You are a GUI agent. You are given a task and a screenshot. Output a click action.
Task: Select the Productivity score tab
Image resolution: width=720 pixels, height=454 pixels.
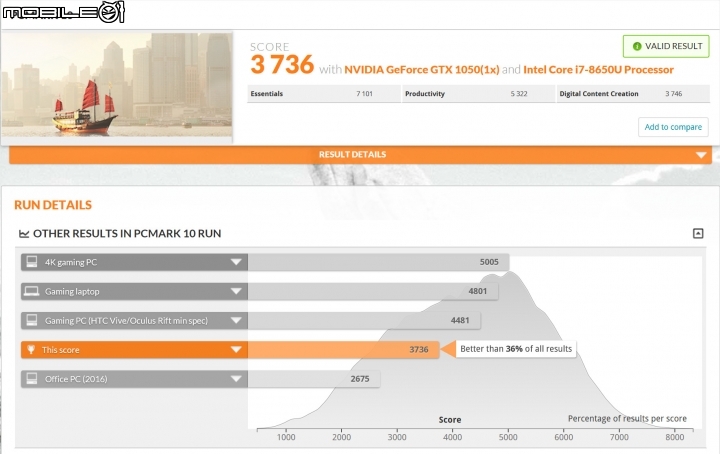(x=478, y=94)
